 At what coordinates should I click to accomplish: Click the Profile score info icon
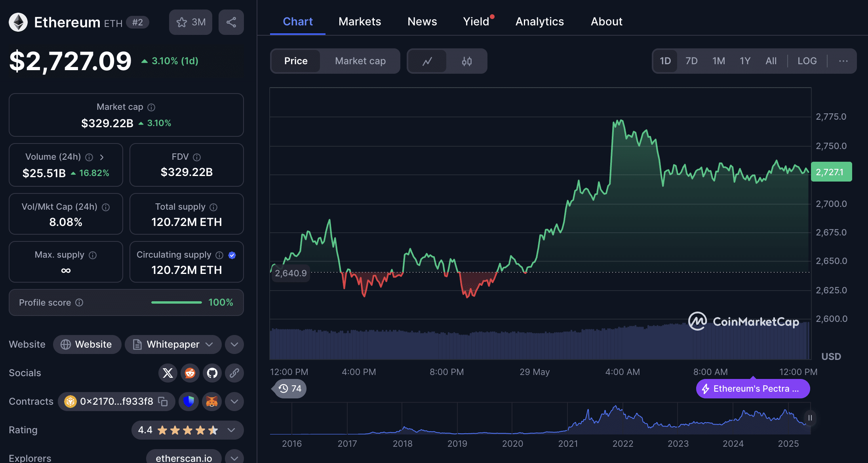(x=79, y=302)
